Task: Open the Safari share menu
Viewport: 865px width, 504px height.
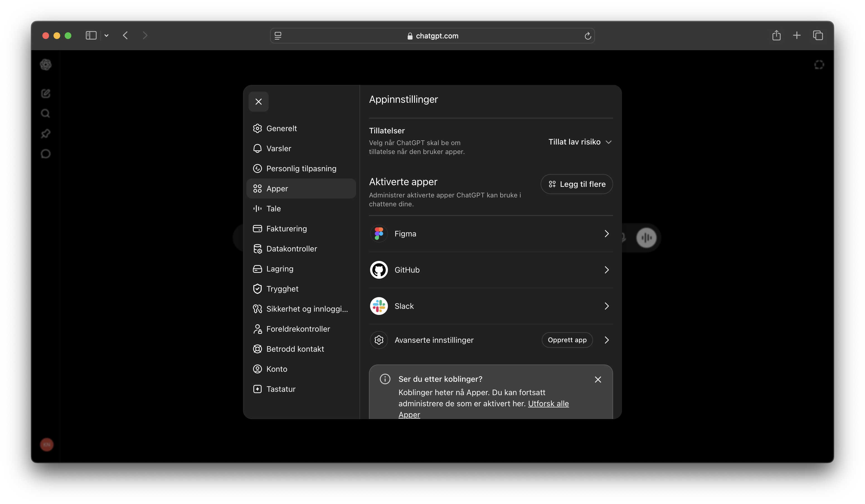Action: coord(776,35)
